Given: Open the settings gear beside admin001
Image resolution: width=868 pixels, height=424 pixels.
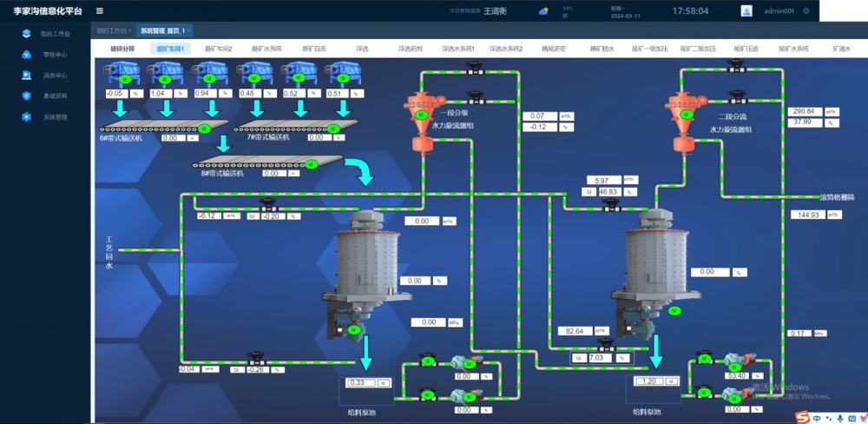Looking at the screenshot, I should point(806,11).
